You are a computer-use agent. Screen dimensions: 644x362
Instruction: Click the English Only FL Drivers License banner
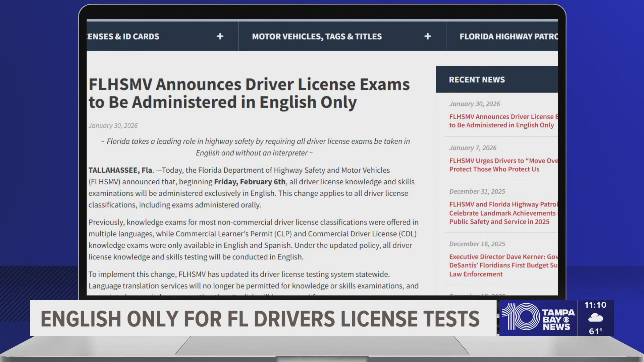click(x=260, y=318)
